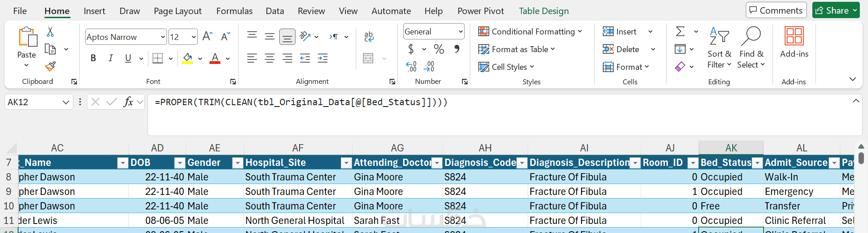This screenshot has width=868, height=233.
Task: Open the font name dropdown
Action: 163,37
